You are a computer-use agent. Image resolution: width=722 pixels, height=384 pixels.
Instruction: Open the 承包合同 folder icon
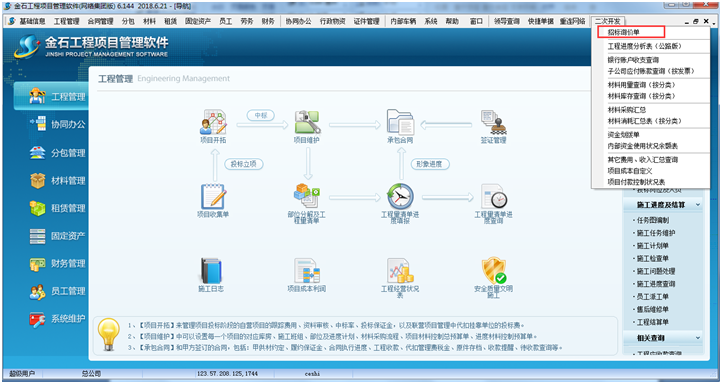click(400, 122)
